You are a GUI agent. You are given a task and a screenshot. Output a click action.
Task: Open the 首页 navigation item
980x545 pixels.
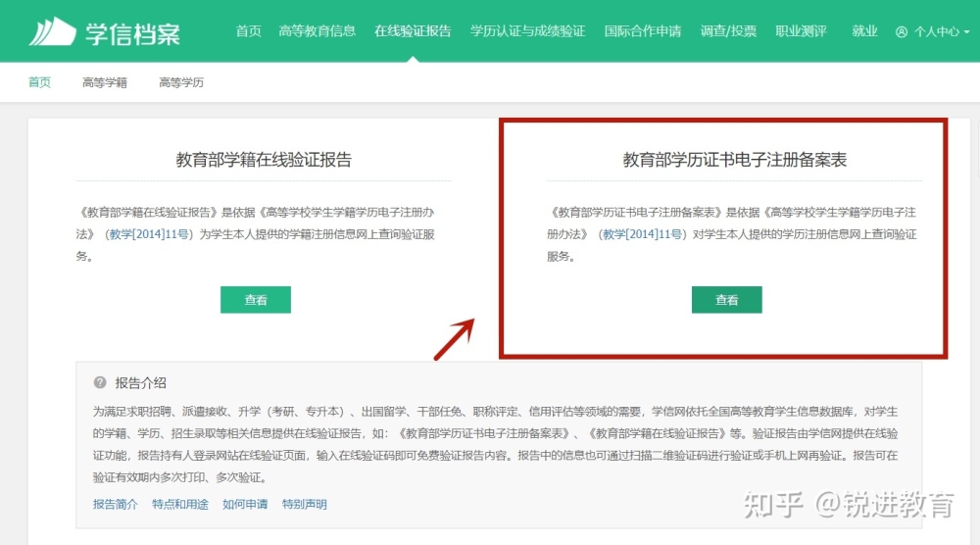248,31
